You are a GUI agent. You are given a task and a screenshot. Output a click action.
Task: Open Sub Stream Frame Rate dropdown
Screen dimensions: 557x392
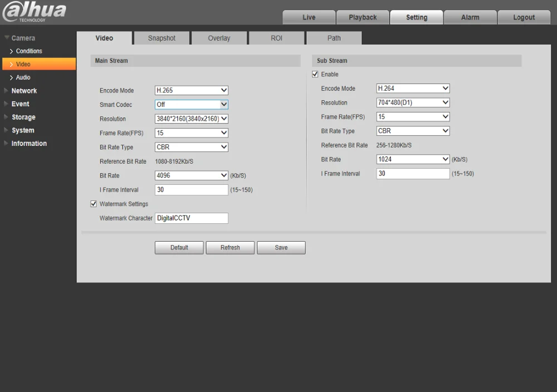413,117
